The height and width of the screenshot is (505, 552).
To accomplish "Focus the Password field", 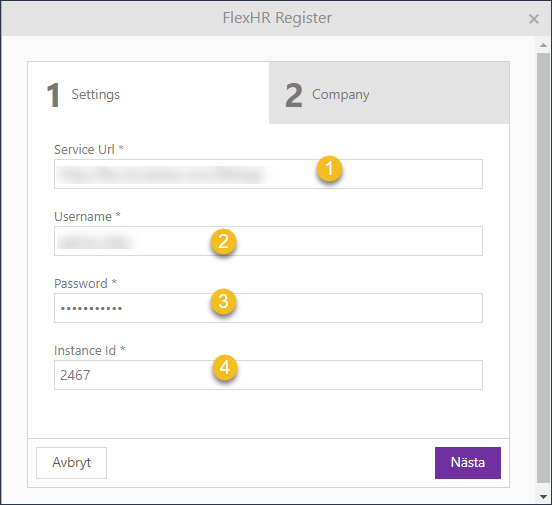I will (268, 308).
